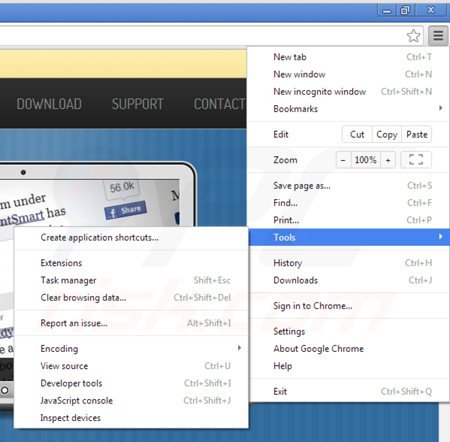
Task: Click the Facebook Share button on page
Action: click(x=125, y=210)
